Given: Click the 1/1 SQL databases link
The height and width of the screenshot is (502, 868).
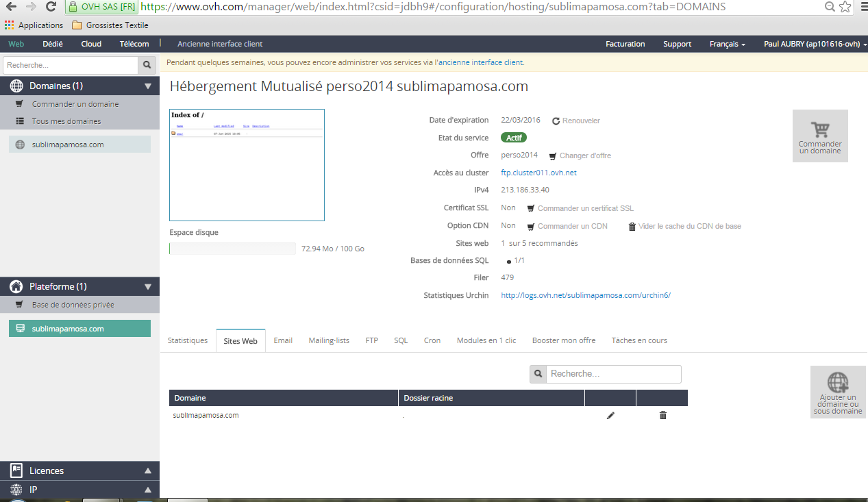Looking at the screenshot, I should [519, 261].
